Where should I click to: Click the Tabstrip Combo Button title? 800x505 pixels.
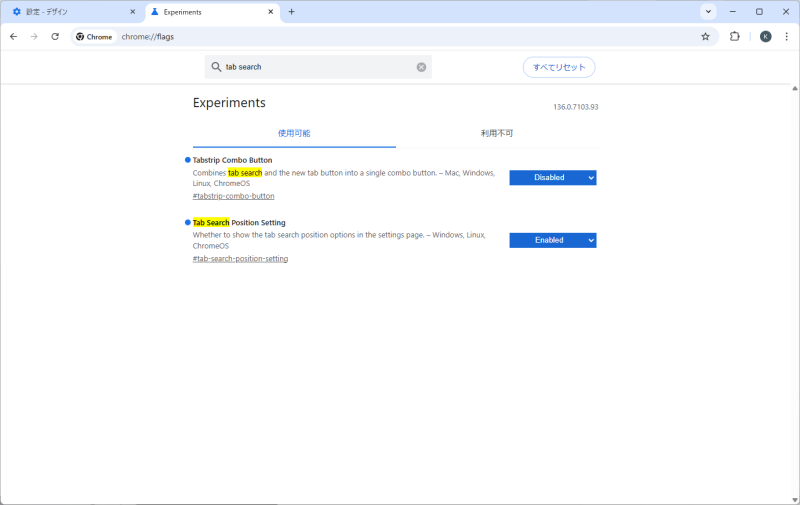pyautogui.click(x=232, y=160)
